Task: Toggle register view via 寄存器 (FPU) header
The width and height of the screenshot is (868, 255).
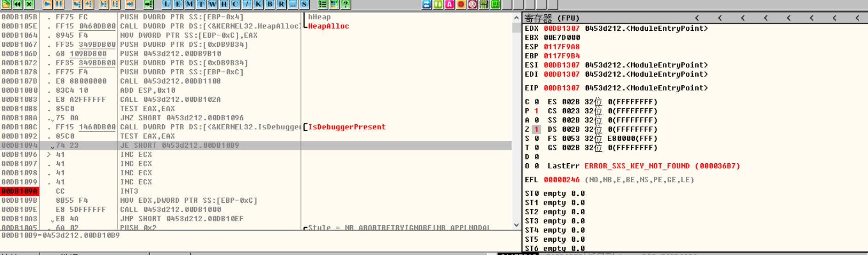Action: pos(552,18)
